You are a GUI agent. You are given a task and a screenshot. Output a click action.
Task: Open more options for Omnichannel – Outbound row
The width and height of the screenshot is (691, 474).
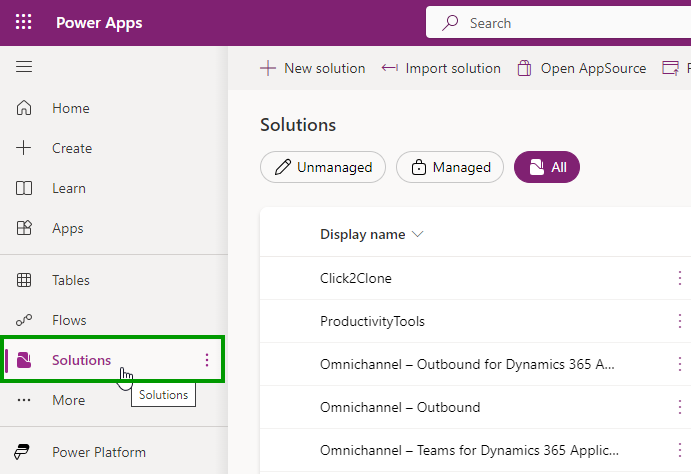tap(680, 407)
